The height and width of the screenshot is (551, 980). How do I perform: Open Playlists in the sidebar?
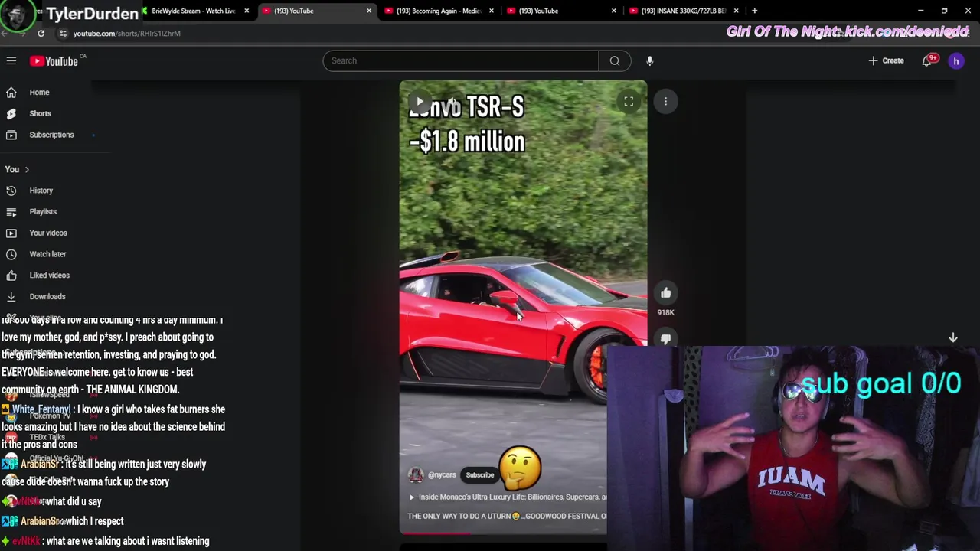tap(43, 211)
